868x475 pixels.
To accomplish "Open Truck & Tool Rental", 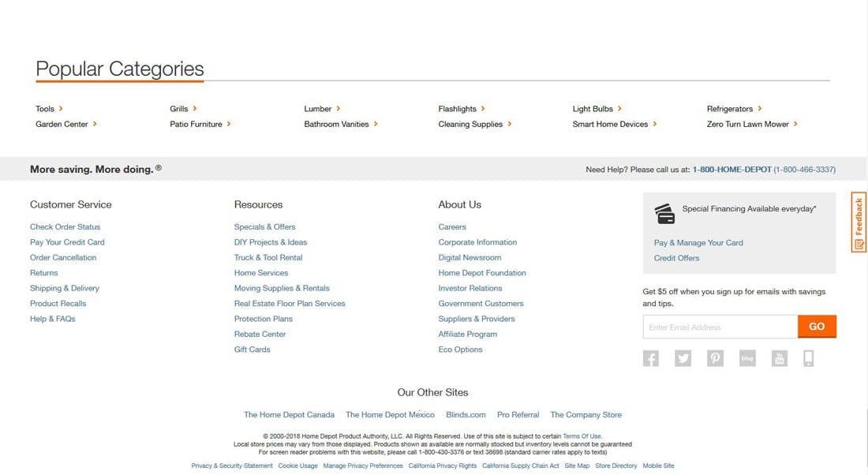I will (268, 257).
